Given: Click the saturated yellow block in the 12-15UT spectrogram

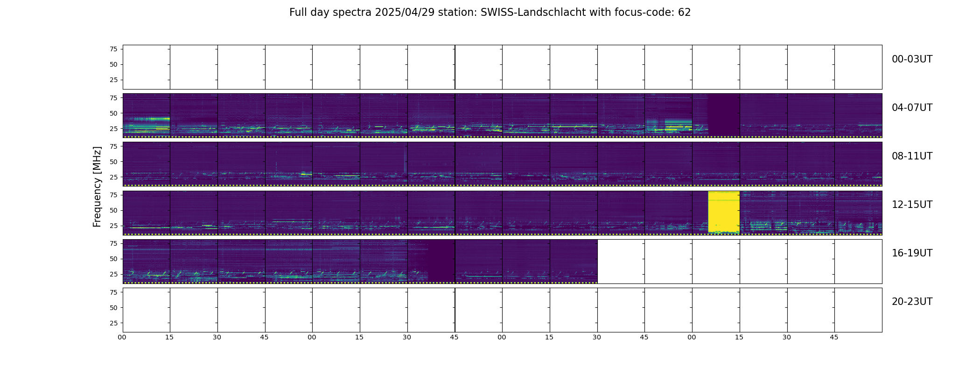Looking at the screenshot, I should point(724,212).
